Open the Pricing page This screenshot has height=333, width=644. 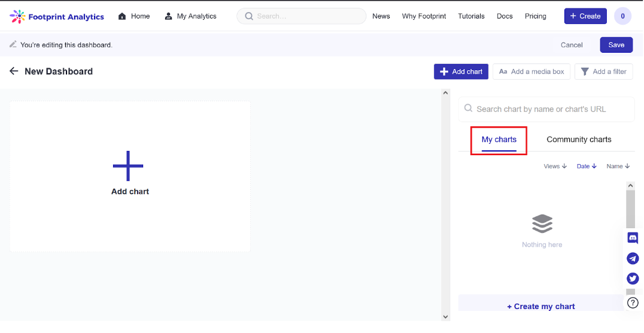click(x=535, y=16)
